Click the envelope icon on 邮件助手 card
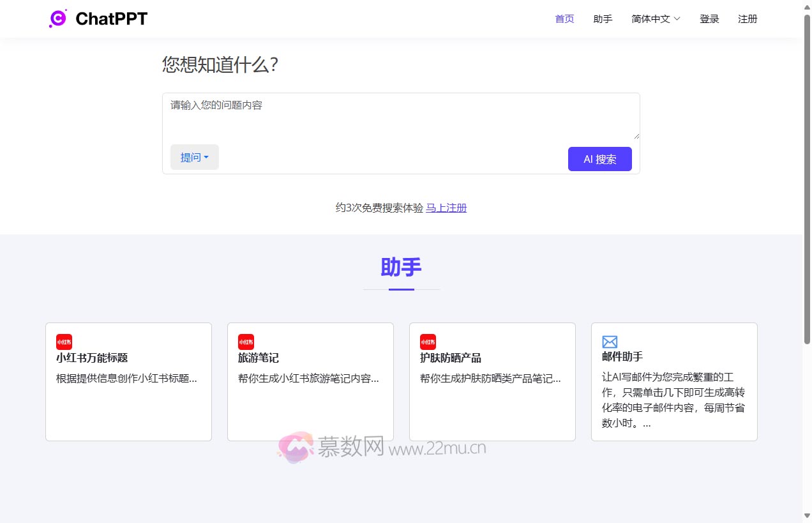Screen dimensions: 812x523 click(610, 342)
